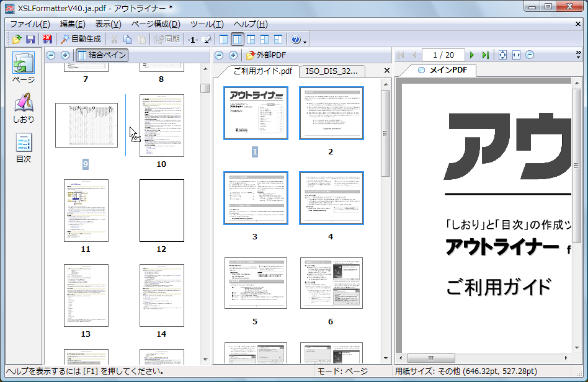Open the 目次 table of contents panel
Viewport: 588px width, 382px height.
coord(23,148)
